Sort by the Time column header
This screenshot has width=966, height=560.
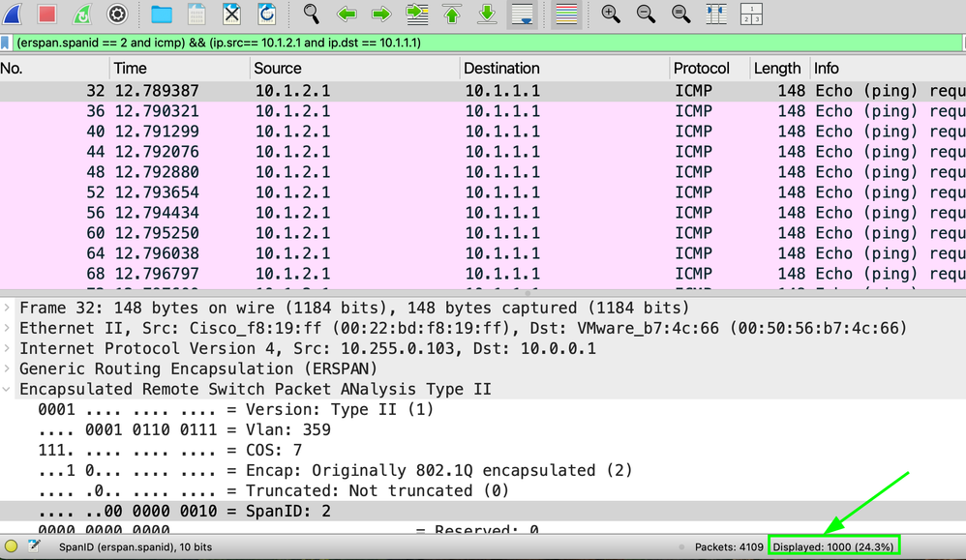point(180,69)
